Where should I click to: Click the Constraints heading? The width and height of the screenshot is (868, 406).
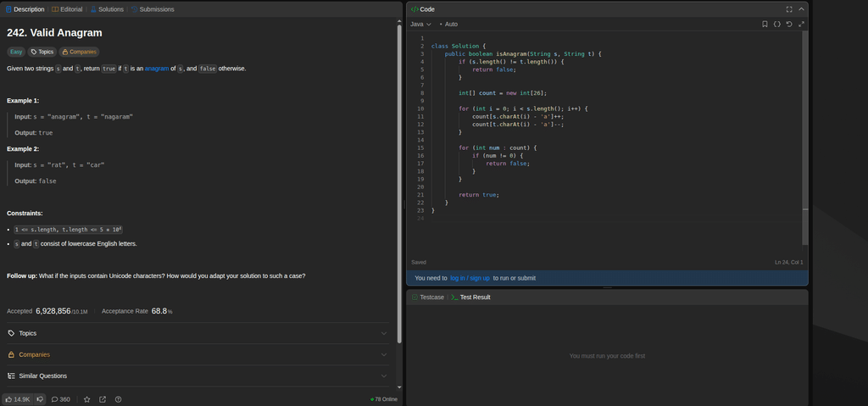click(25, 214)
